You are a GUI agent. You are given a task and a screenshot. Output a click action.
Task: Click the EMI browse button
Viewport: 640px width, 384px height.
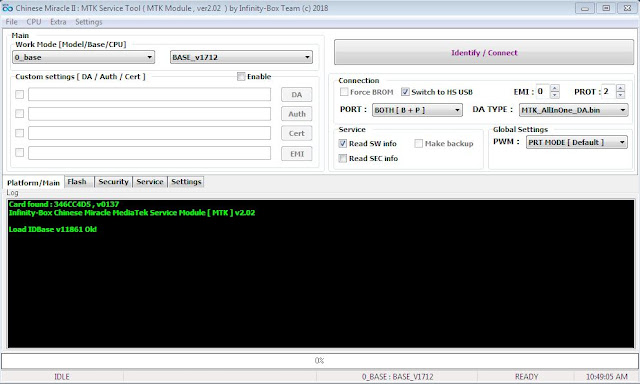pos(297,154)
